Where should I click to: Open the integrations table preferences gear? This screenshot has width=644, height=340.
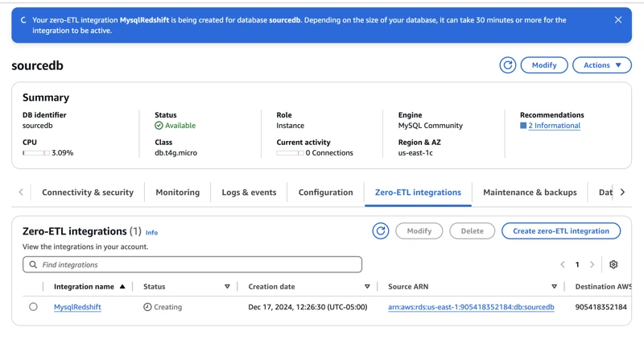613,264
